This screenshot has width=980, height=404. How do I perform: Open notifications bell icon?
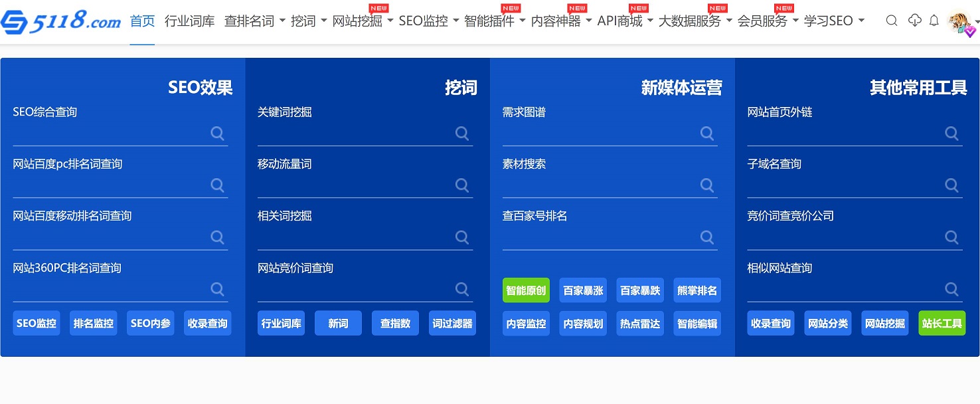point(934,21)
